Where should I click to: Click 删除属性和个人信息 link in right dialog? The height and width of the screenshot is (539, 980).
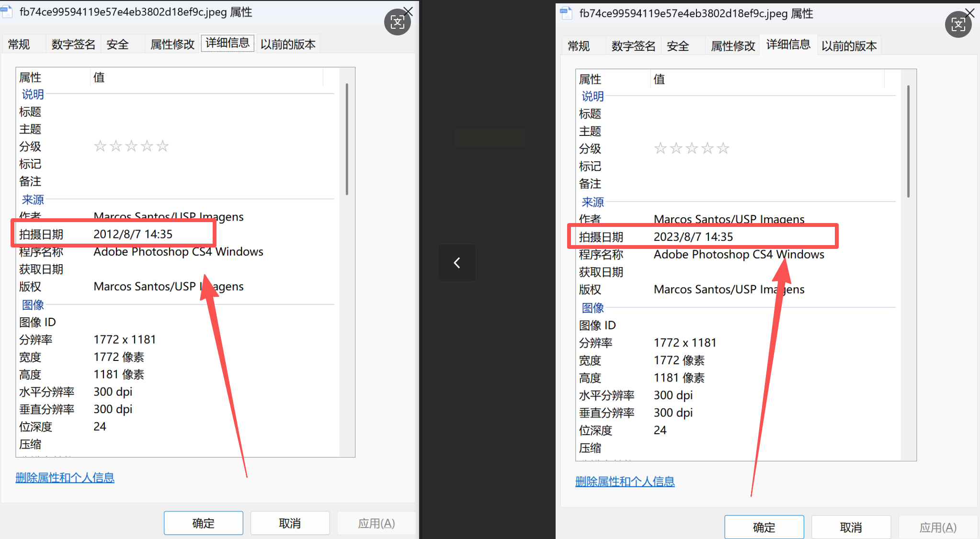[625, 482]
